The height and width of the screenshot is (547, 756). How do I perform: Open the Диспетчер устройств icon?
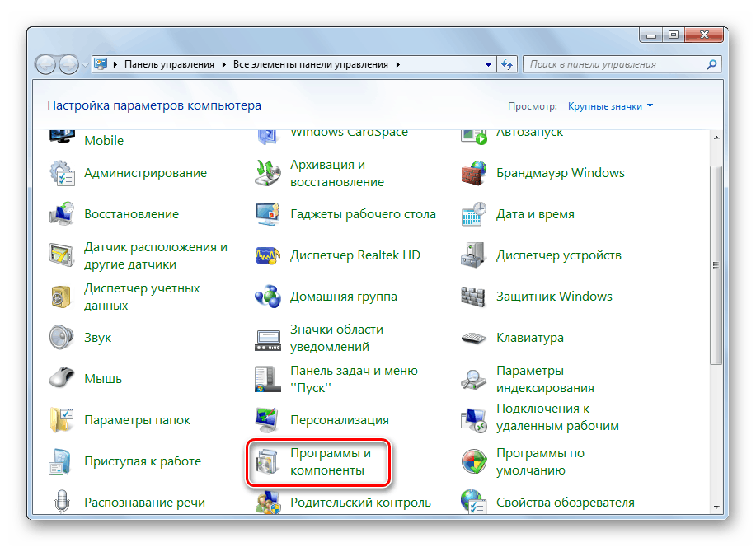[474, 255]
